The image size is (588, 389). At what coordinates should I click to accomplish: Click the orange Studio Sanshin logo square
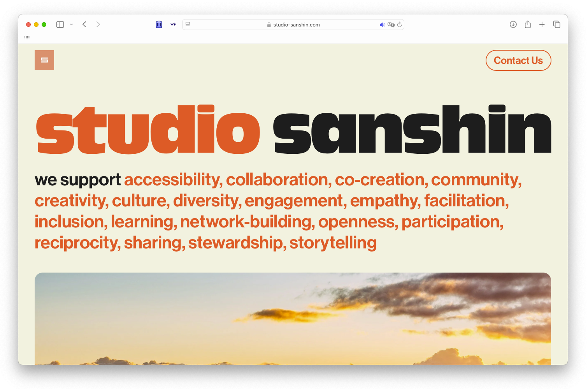click(44, 60)
